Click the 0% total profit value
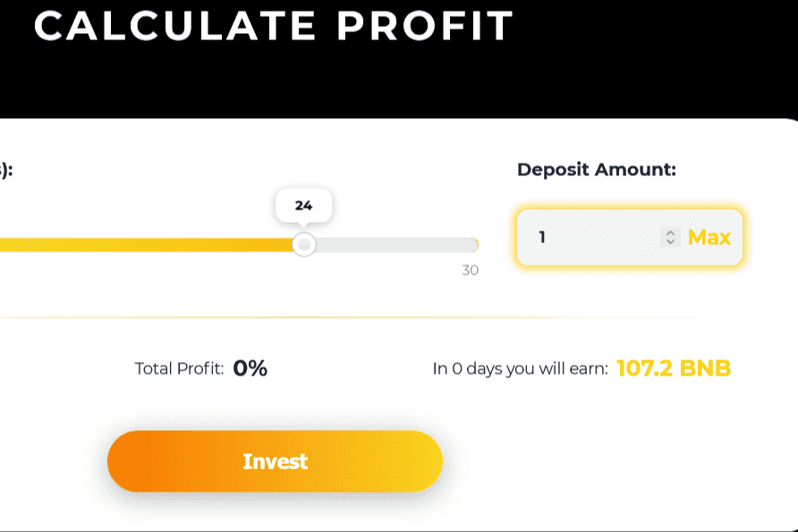Screen dimensions: 798x532 250,368
